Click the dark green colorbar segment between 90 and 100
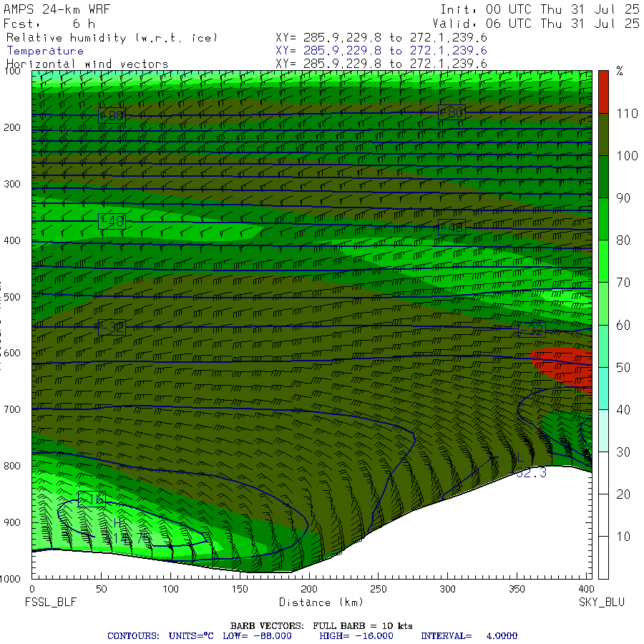Image resolution: width=644 pixels, height=644 pixels. click(603, 177)
